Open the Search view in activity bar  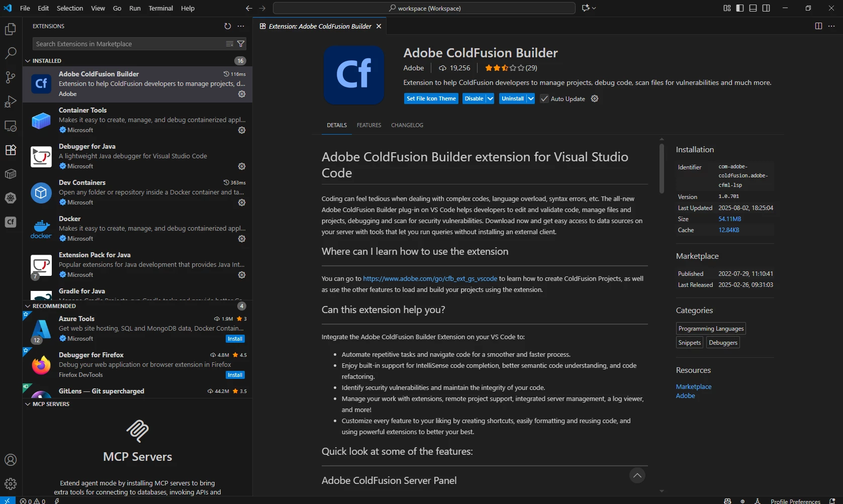[11, 53]
